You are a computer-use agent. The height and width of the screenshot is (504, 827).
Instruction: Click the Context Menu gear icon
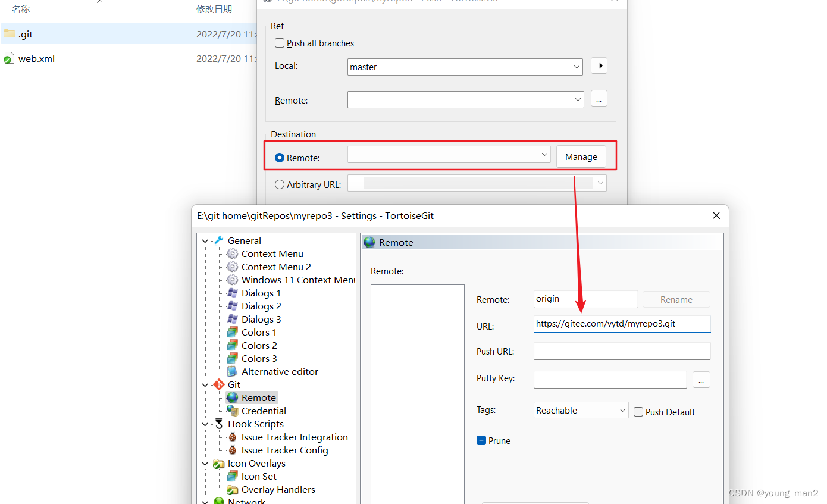[x=233, y=253]
